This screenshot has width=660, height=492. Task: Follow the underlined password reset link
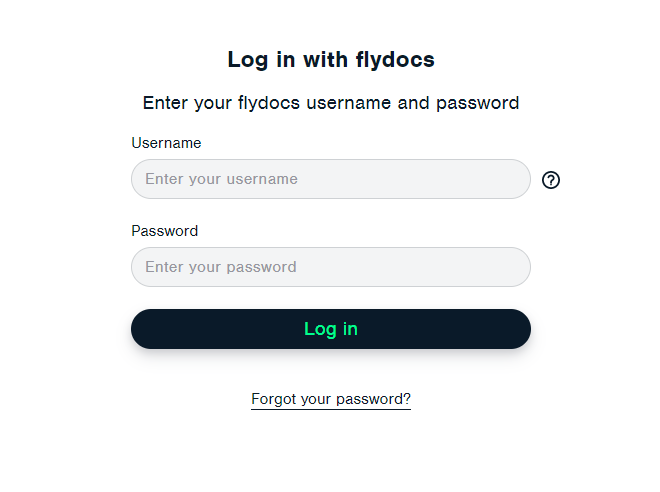331,399
